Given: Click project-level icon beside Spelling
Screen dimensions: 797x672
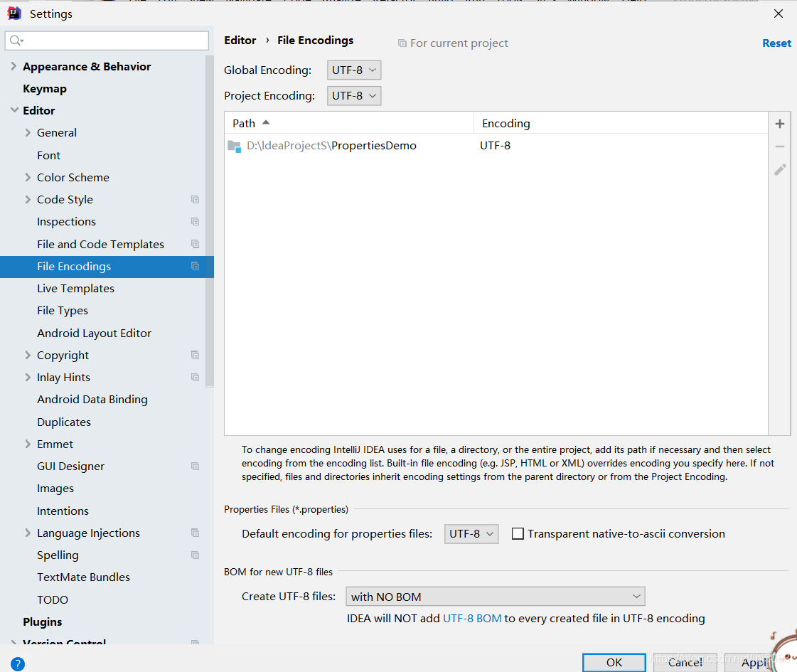Looking at the screenshot, I should pyautogui.click(x=196, y=555).
